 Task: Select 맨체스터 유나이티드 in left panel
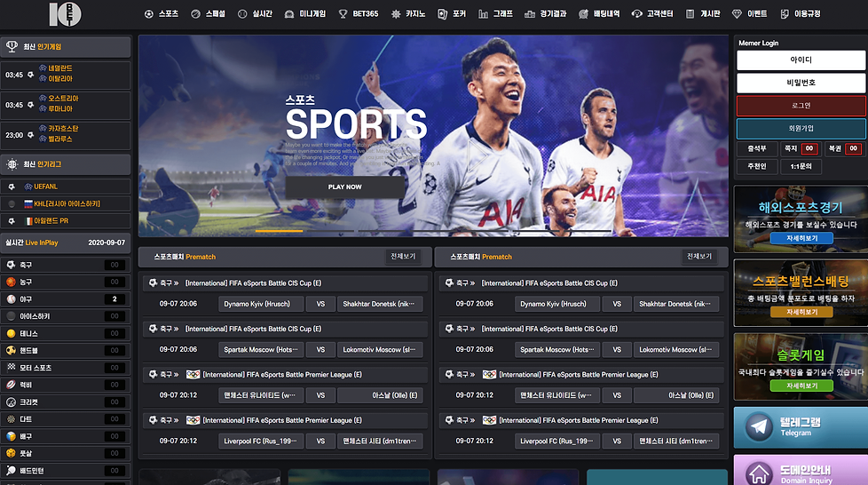261,396
